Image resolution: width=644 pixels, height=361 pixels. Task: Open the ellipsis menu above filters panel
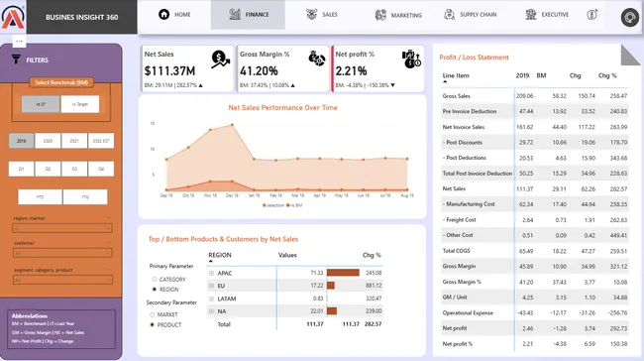(19, 41)
